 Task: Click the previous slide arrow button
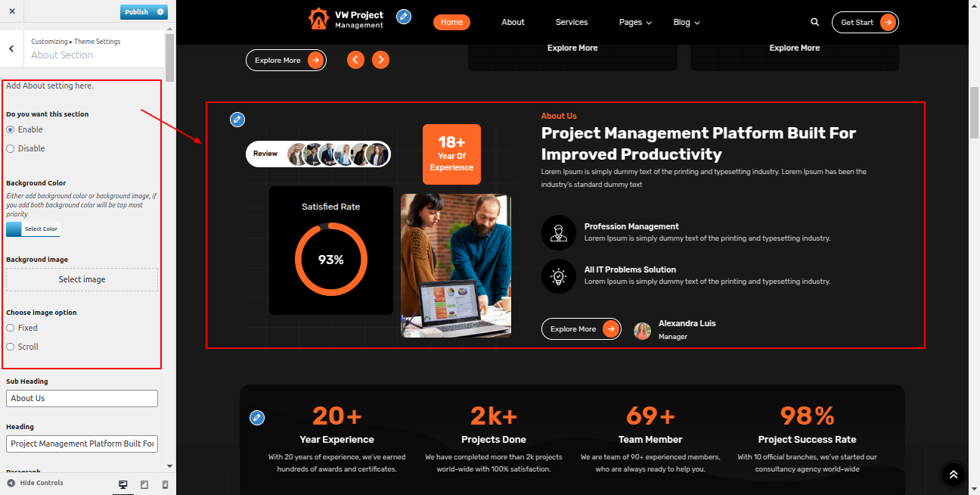355,60
